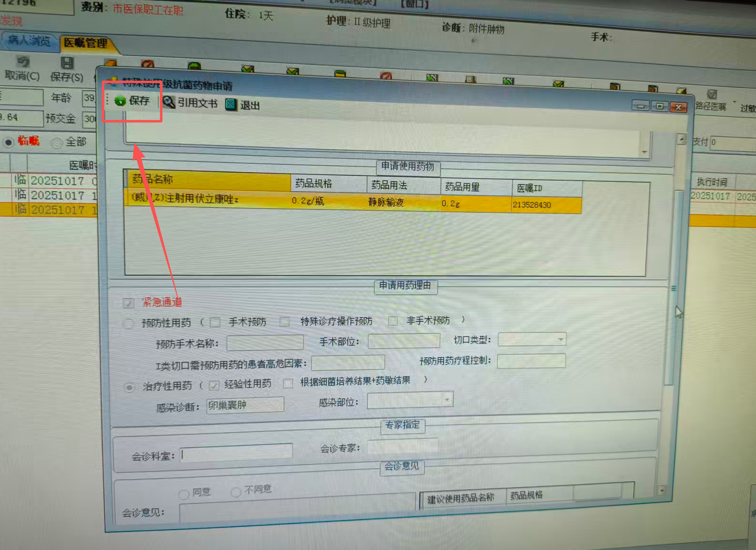
Task: Click the dialog's vertical scrollbar down arrow
Action: (662, 490)
